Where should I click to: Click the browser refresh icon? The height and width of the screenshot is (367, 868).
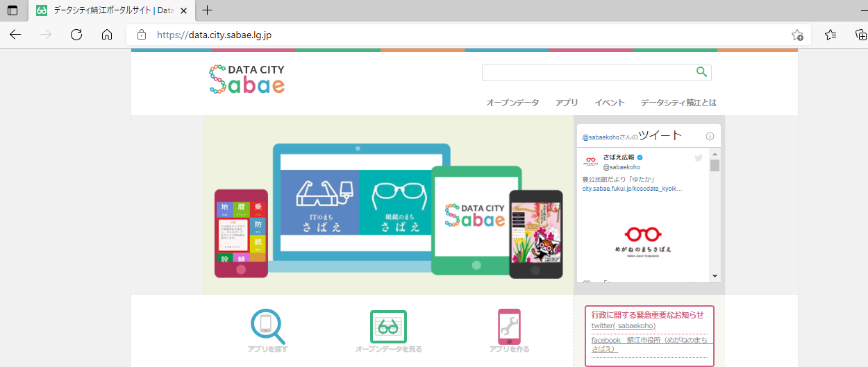[x=76, y=35]
